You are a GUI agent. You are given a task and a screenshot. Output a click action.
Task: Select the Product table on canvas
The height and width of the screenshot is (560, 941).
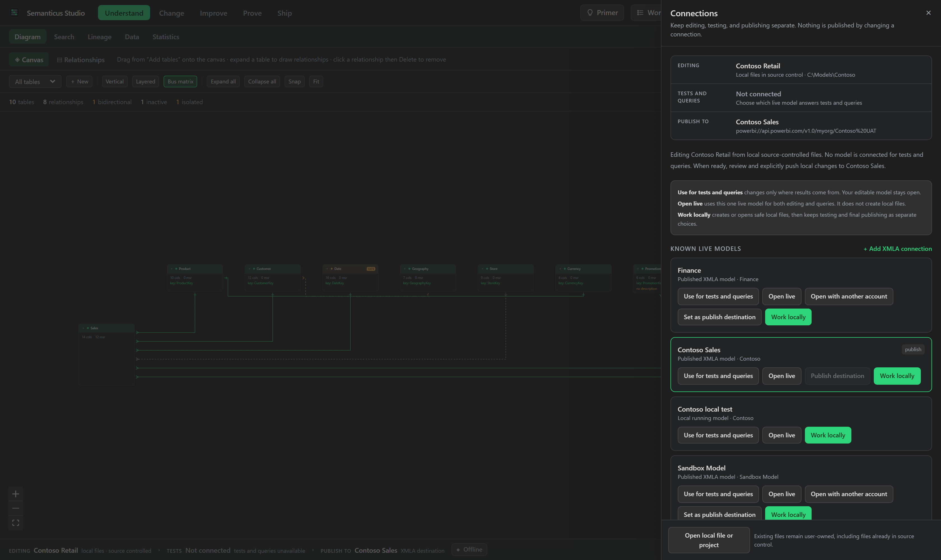tap(195, 278)
